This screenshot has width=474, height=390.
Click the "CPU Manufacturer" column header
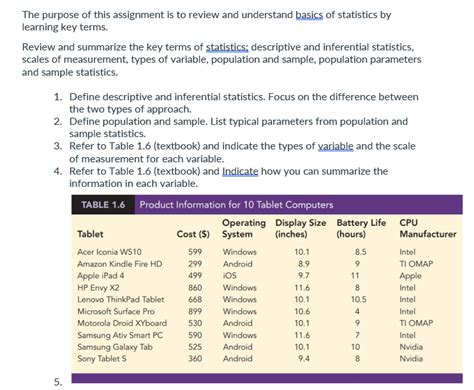pos(428,228)
